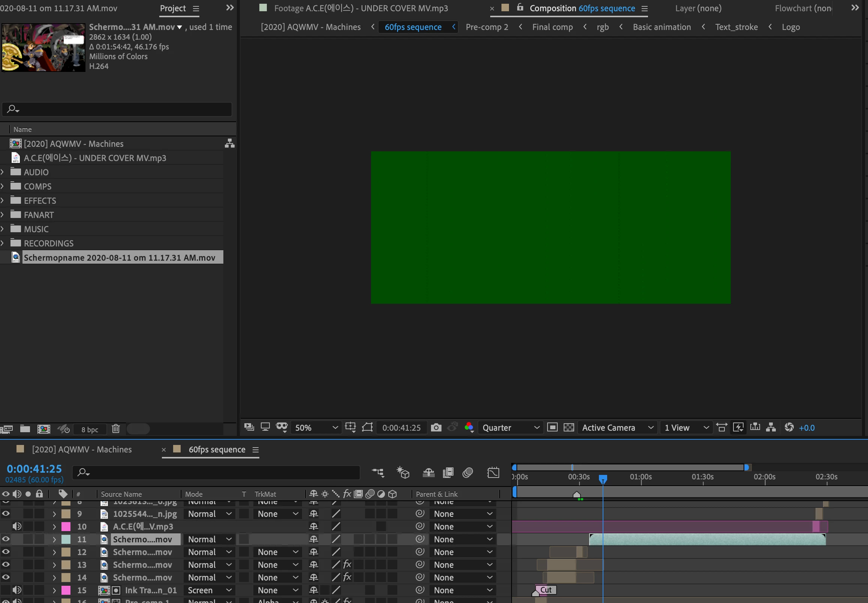Open Quarter resolution dropdown

tap(510, 427)
